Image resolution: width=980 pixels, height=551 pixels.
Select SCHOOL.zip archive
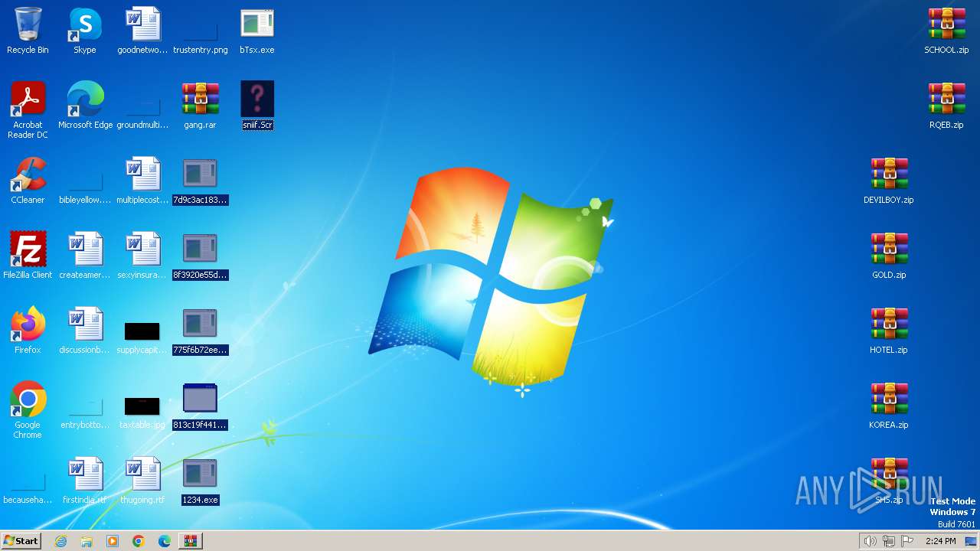pos(946,31)
